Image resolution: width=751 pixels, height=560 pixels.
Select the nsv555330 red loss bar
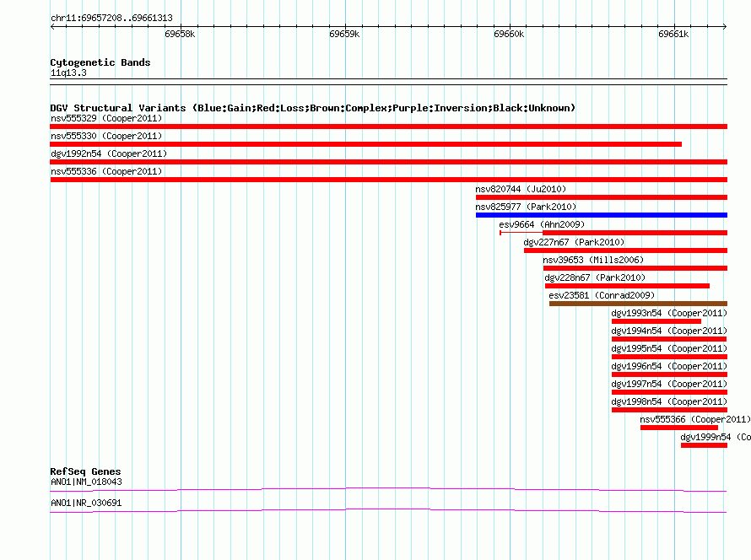pos(365,144)
